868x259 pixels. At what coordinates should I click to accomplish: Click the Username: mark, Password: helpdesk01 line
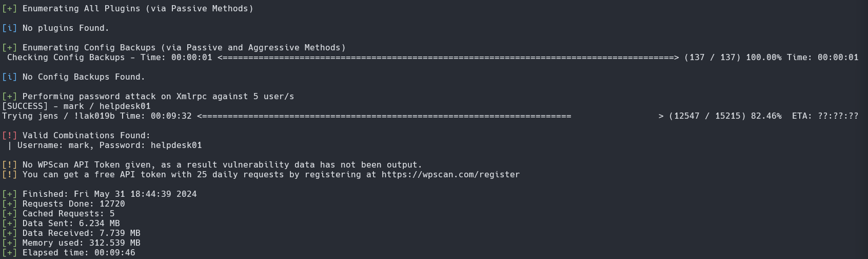(x=105, y=145)
